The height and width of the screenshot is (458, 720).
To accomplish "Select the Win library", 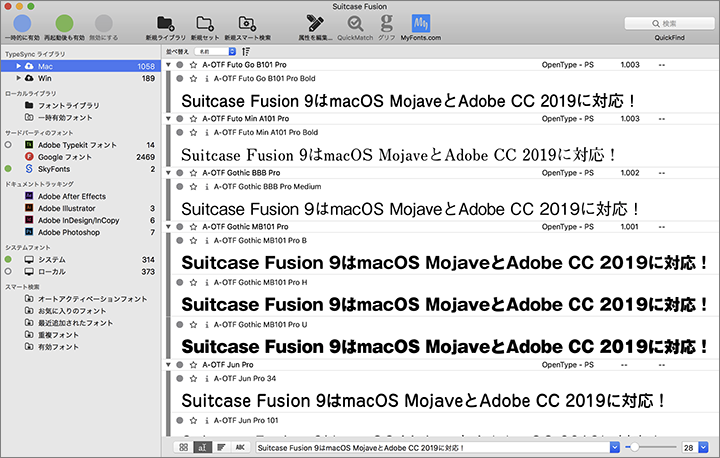I will tap(80, 78).
